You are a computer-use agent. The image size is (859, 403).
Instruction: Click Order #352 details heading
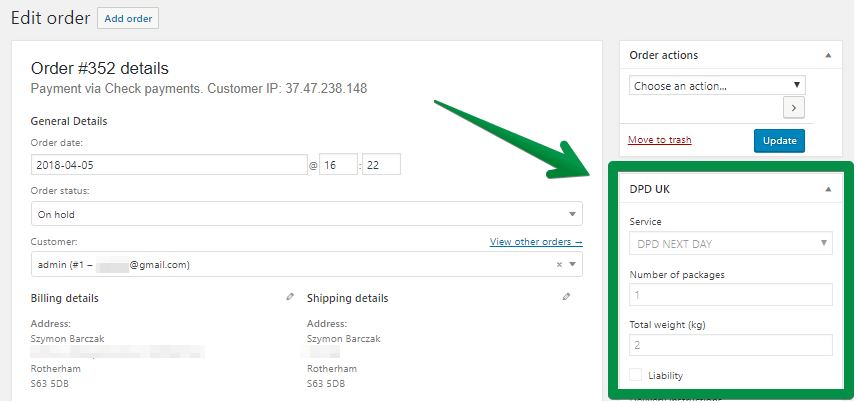coord(100,68)
